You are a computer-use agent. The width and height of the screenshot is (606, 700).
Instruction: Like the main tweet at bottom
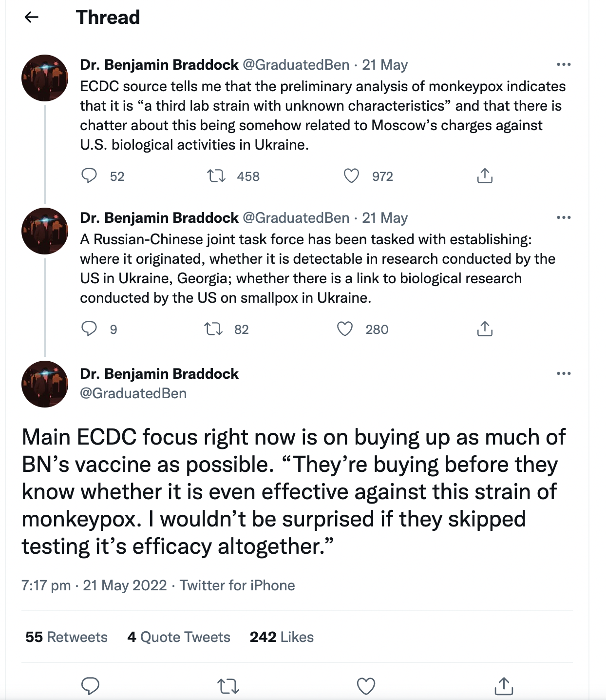click(366, 686)
